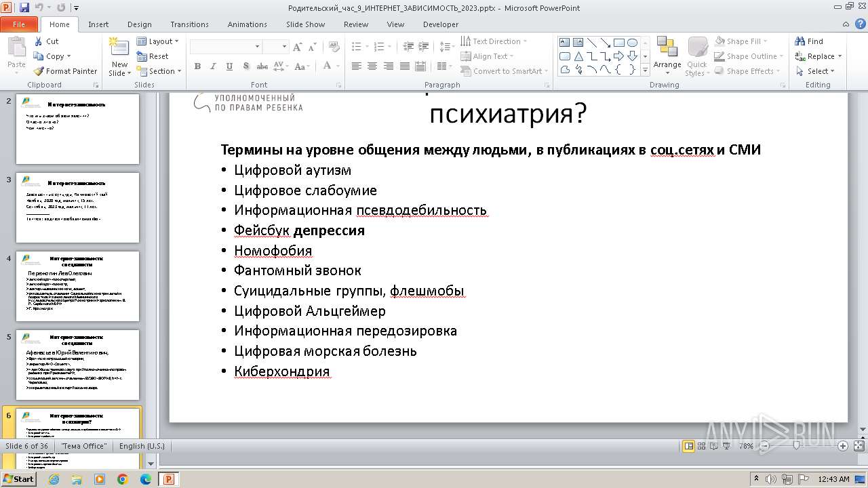
Task: Toggle Reading View in status bar
Action: point(713,446)
